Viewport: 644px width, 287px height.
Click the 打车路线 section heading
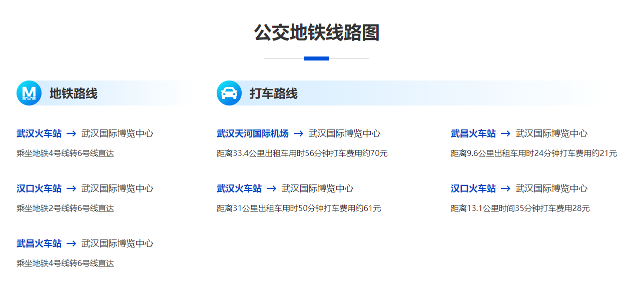pyautogui.click(x=274, y=93)
